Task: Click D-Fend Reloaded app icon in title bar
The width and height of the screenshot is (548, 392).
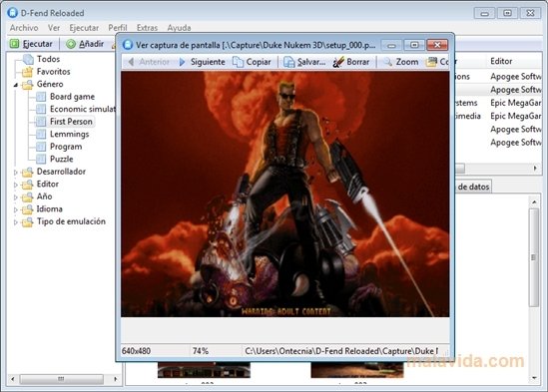Action: 12,13
